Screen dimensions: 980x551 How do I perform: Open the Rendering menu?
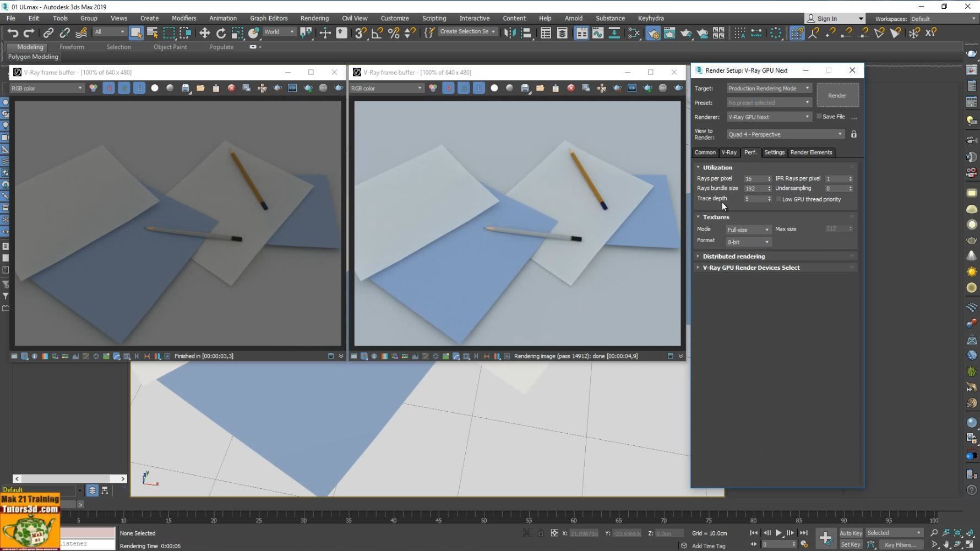(314, 18)
